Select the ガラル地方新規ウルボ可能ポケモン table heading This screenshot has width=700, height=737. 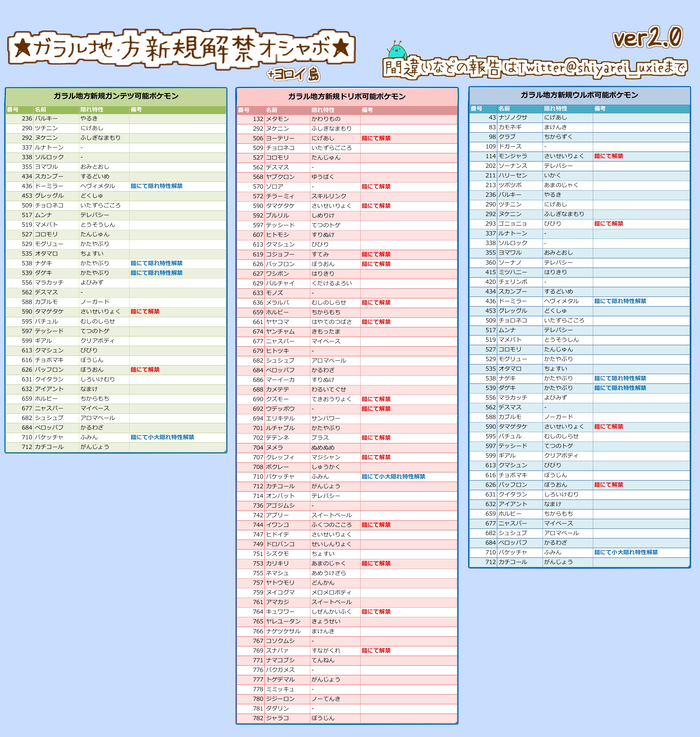coord(579,95)
